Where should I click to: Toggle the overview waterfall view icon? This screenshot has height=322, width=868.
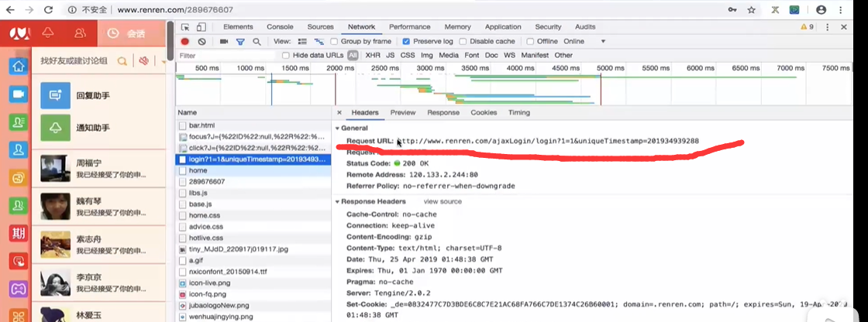pyautogui.click(x=319, y=42)
